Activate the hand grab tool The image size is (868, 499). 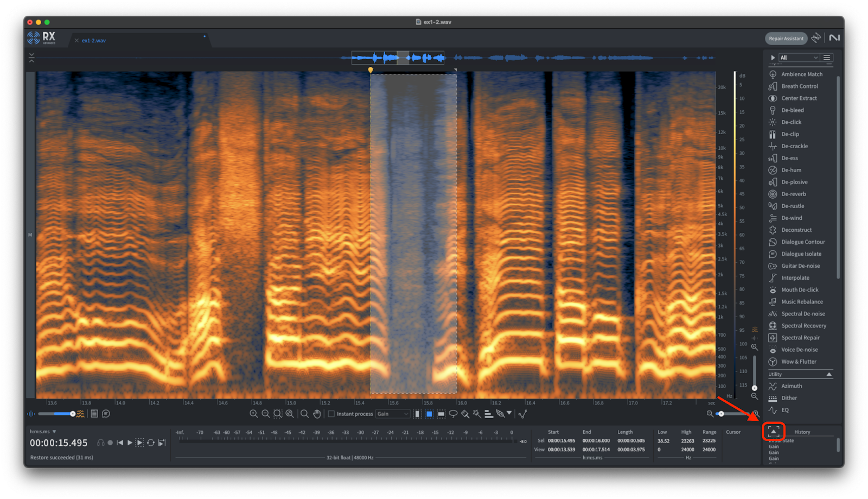317,414
